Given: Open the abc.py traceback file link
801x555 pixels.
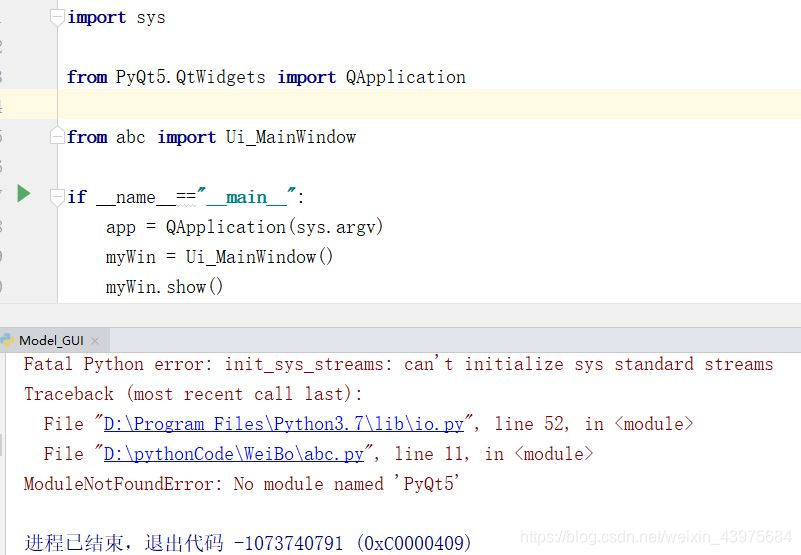Looking at the screenshot, I should pos(233,454).
